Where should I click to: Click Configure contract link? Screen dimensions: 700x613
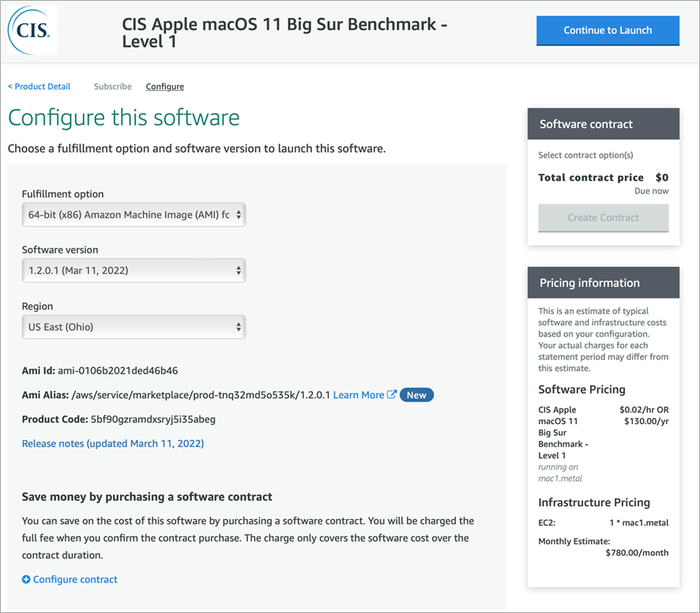75,580
